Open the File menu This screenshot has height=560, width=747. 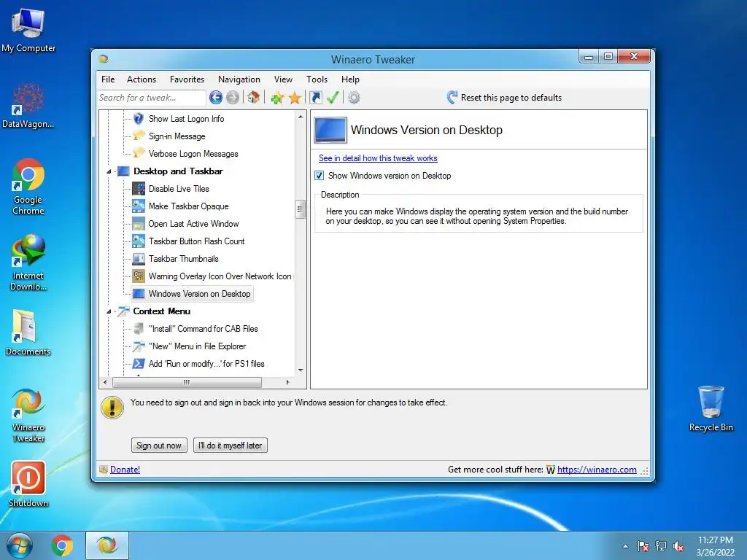coord(108,79)
